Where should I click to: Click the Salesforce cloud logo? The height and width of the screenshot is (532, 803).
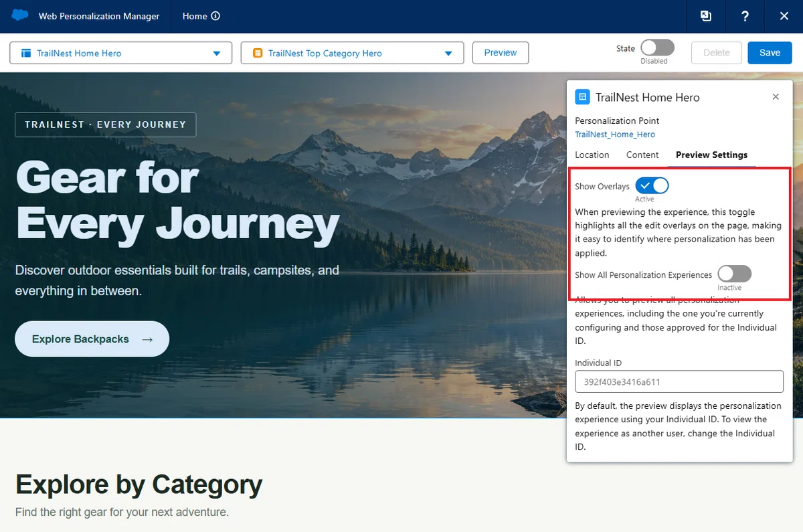tap(20, 15)
